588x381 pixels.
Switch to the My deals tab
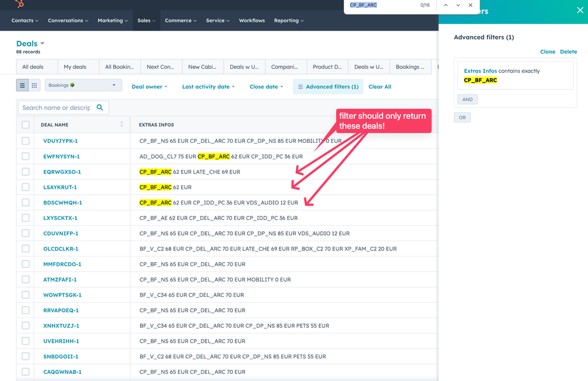tap(75, 66)
